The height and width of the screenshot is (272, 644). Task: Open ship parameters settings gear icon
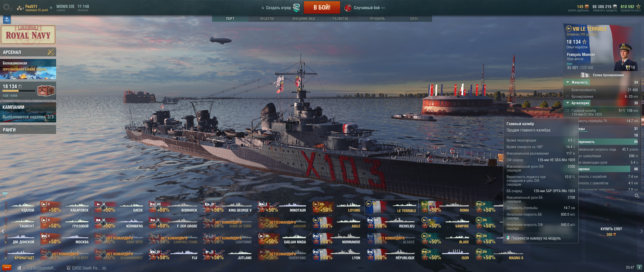(x=637, y=196)
